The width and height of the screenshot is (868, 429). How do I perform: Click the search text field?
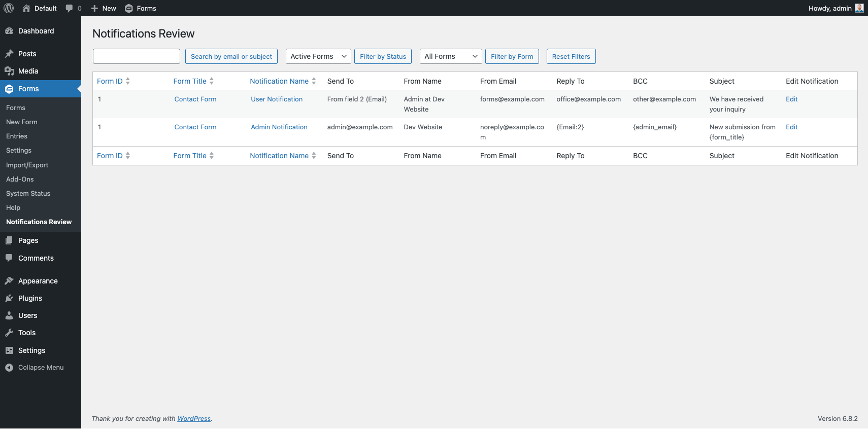tap(137, 56)
